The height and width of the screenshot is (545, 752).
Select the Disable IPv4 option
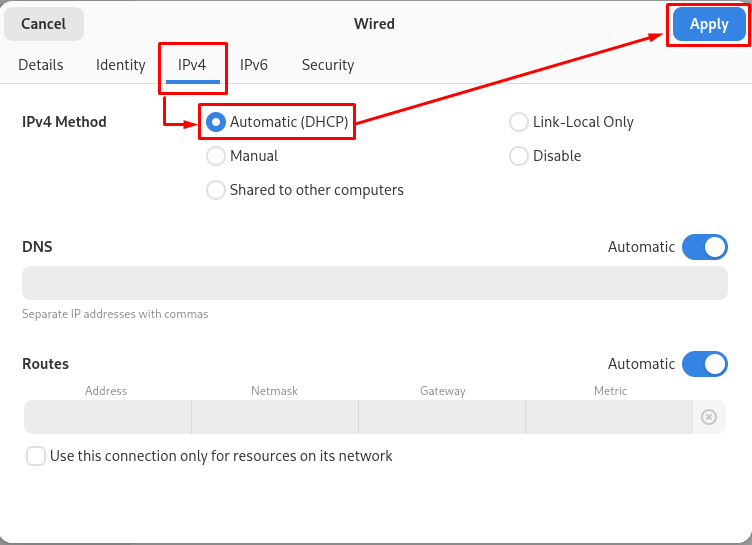tap(519, 156)
